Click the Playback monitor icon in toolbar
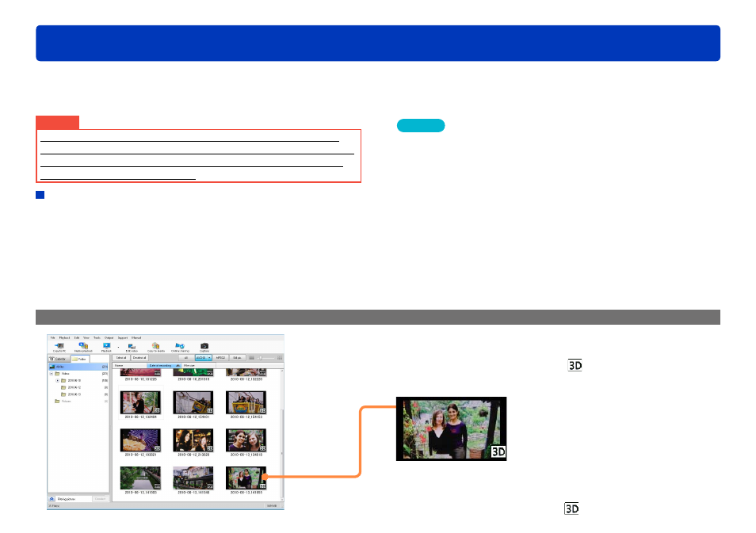Screen dimensions: 756x533 106,346
